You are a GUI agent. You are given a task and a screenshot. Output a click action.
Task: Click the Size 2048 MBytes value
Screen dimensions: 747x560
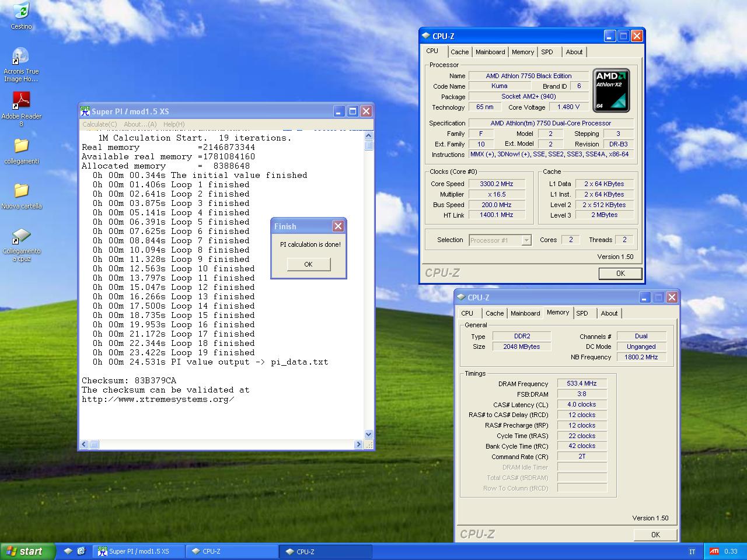click(522, 346)
